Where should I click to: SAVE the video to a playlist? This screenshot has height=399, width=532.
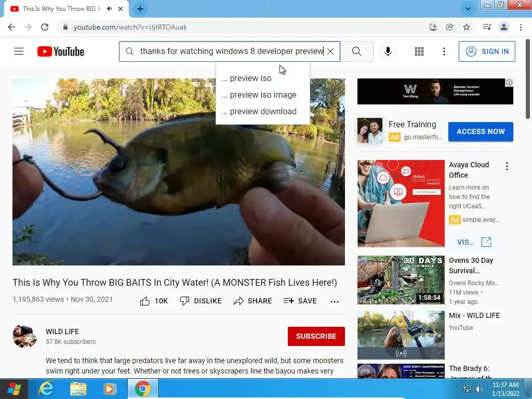tap(300, 301)
